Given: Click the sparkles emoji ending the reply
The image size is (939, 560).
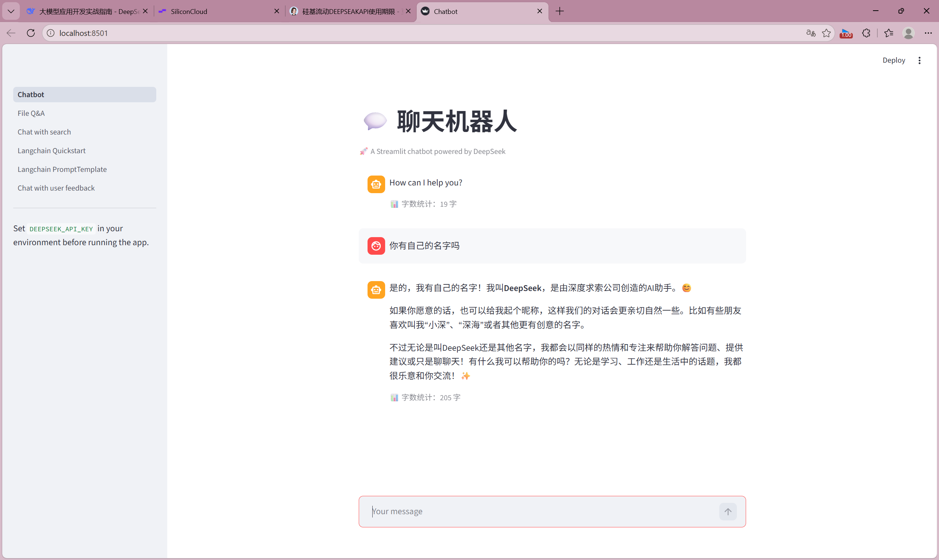Looking at the screenshot, I should coord(465,376).
